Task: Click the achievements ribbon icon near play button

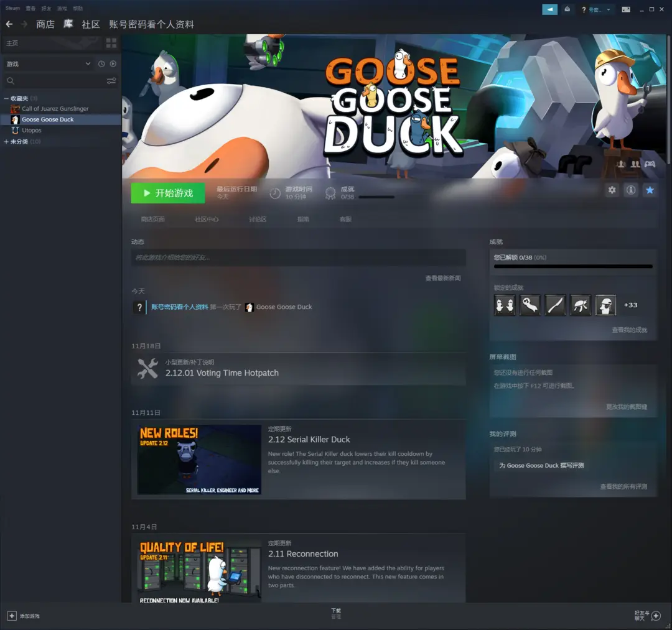Action: point(330,193)
